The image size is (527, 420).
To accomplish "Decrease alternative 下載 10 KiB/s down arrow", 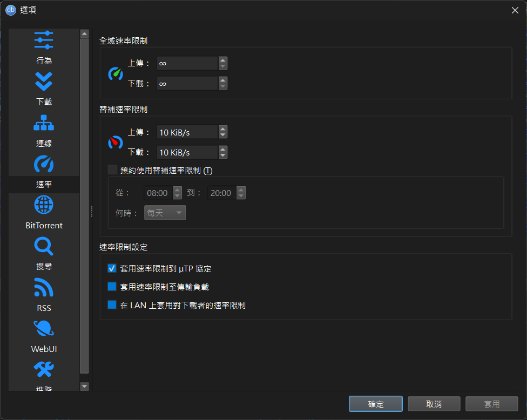I will click(223, 155).
